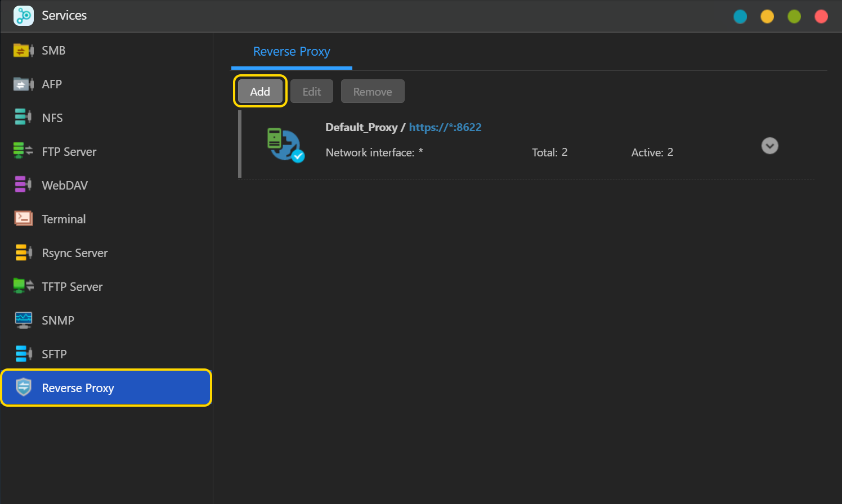Click the Add button

point(260,91)
